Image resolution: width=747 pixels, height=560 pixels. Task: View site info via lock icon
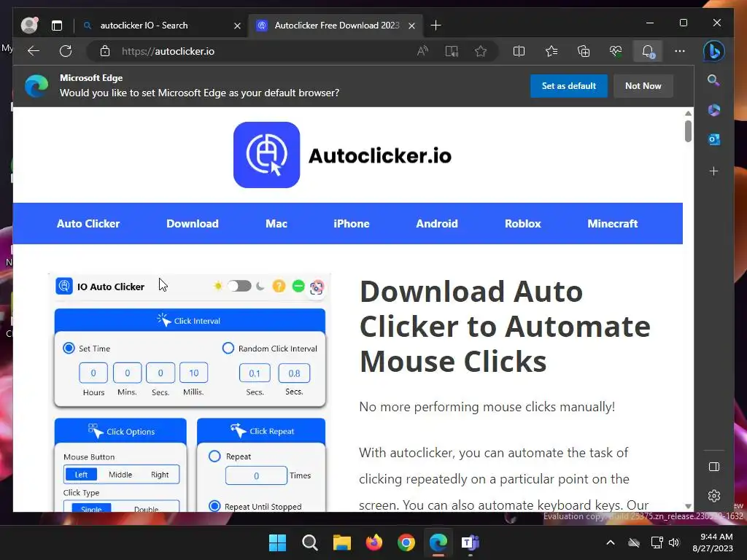pos(105,51)
